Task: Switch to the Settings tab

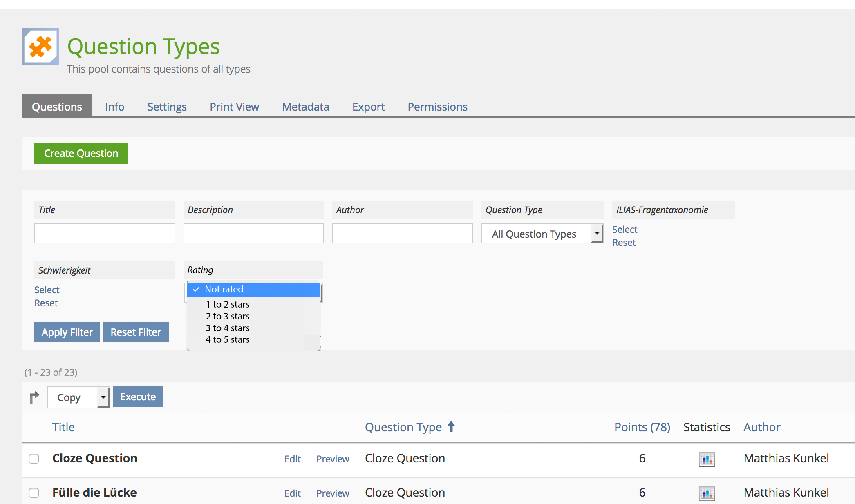Action: [167, 107]
